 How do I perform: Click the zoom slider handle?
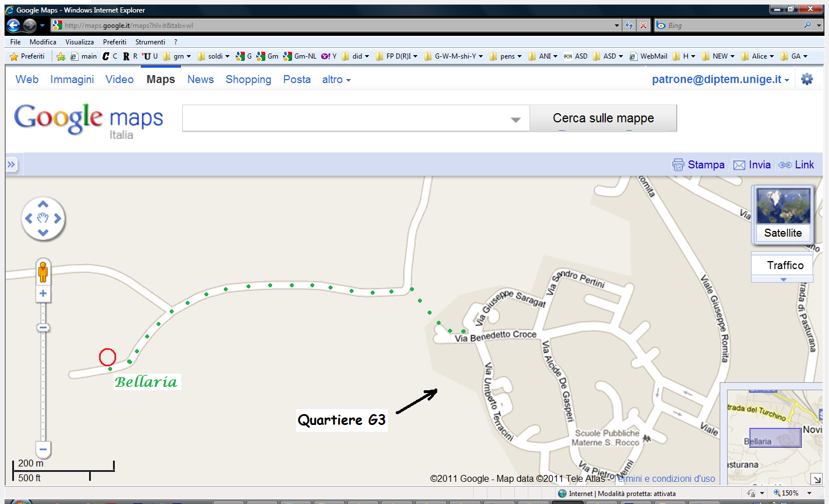click(43, 328)
